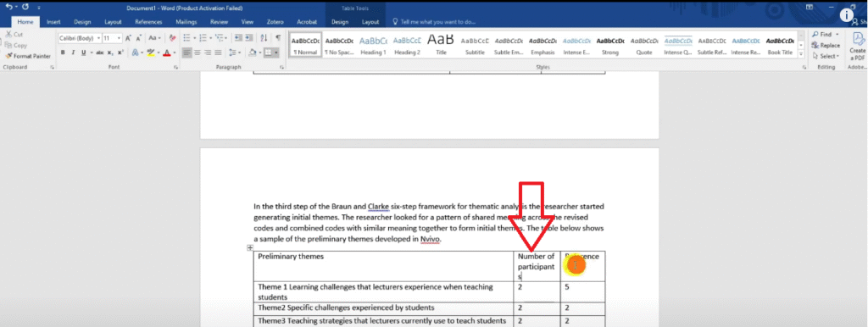This screenshot has height=327, width=868.
Task: Toggle Italic formatting
Action: [73, 53]
